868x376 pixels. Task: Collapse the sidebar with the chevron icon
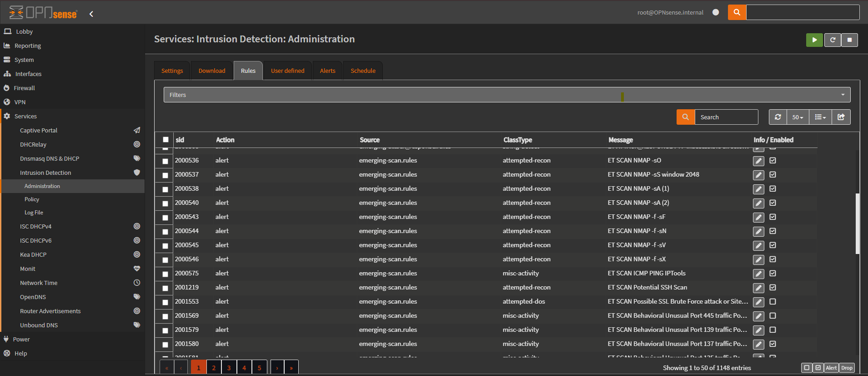pos(91,14)
